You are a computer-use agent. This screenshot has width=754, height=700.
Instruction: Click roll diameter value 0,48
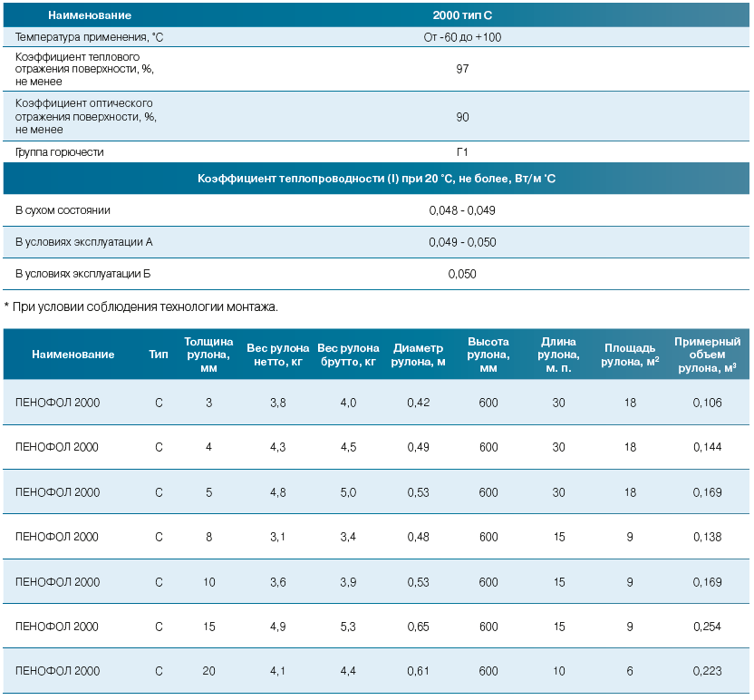point(419,537)
